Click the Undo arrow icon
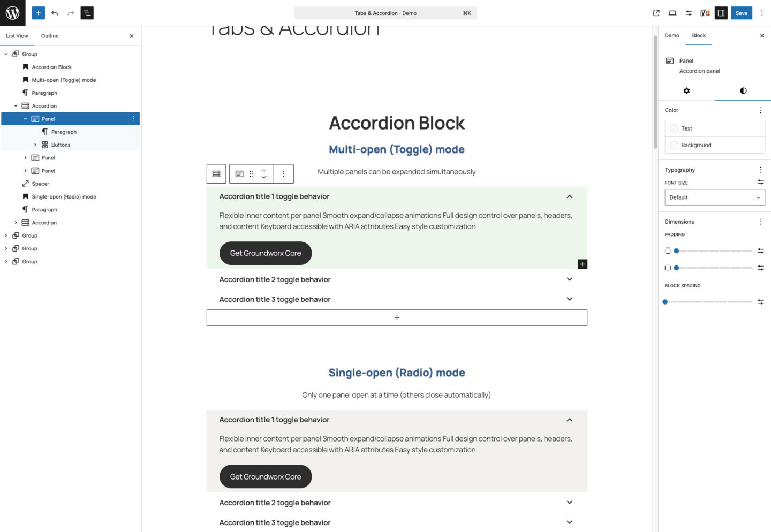The height and width of the screenshot is (532, 771). (55, 13)
